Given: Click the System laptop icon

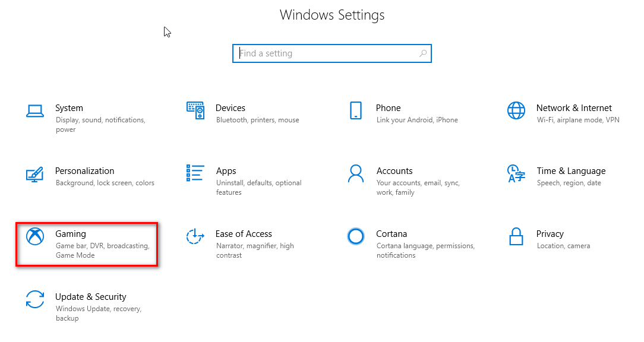Looking at the screenshot, I should 35,110.
